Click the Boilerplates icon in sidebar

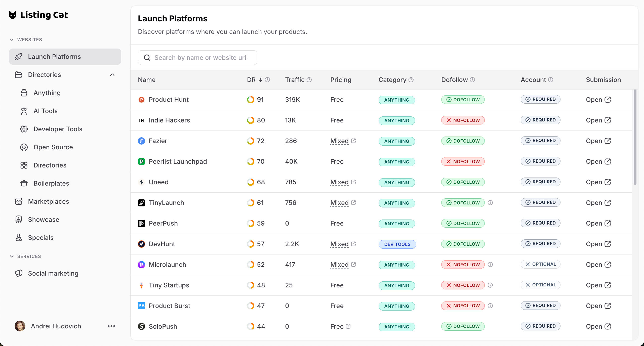coord(24,183)
